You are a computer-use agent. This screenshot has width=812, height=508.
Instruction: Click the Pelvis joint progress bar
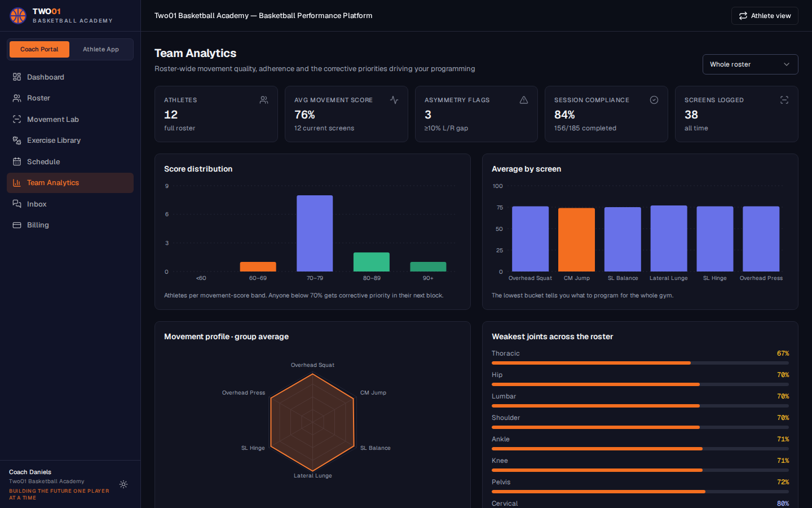click(640, 492)
